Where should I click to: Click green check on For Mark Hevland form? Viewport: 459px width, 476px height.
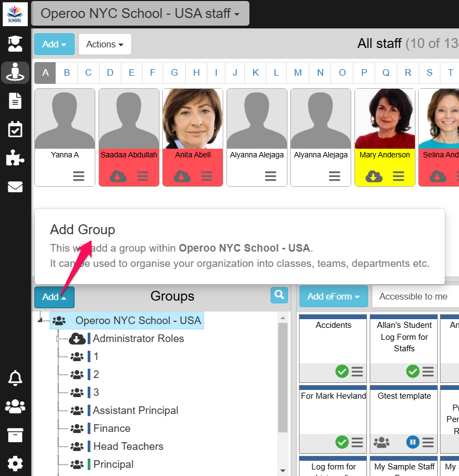pos(342,442)
